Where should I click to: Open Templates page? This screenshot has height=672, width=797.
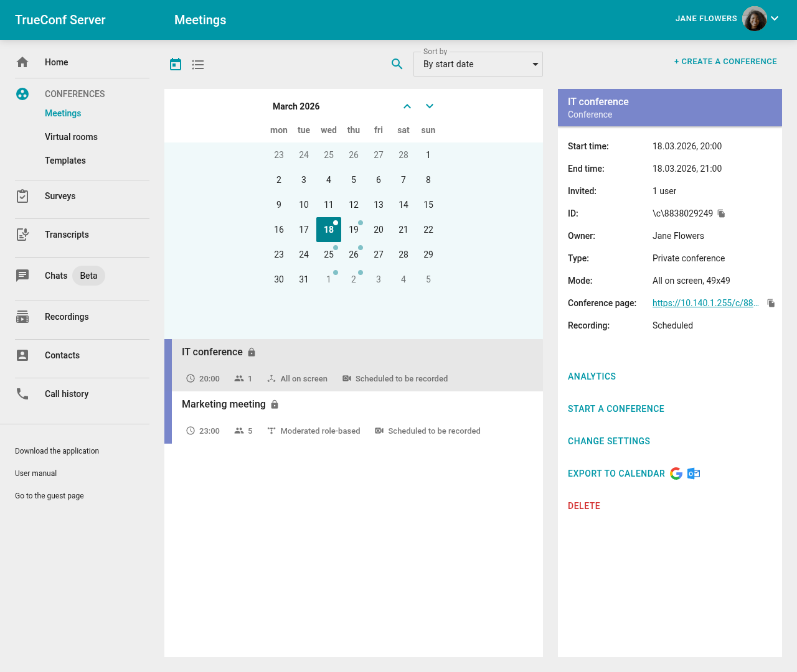(x=65, y=161)
